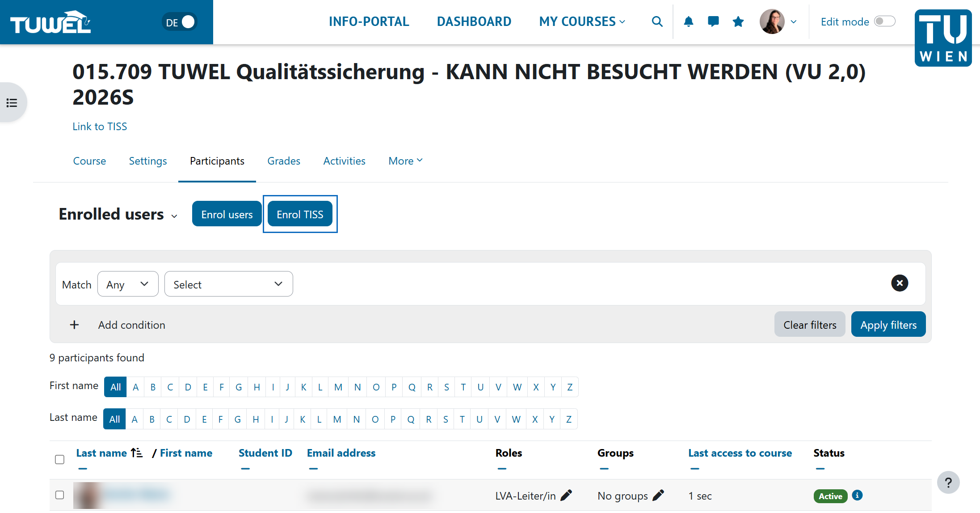Tick the select-all participants checkbox
This screenshot has height=513, width=980.
tap(59, 459)
